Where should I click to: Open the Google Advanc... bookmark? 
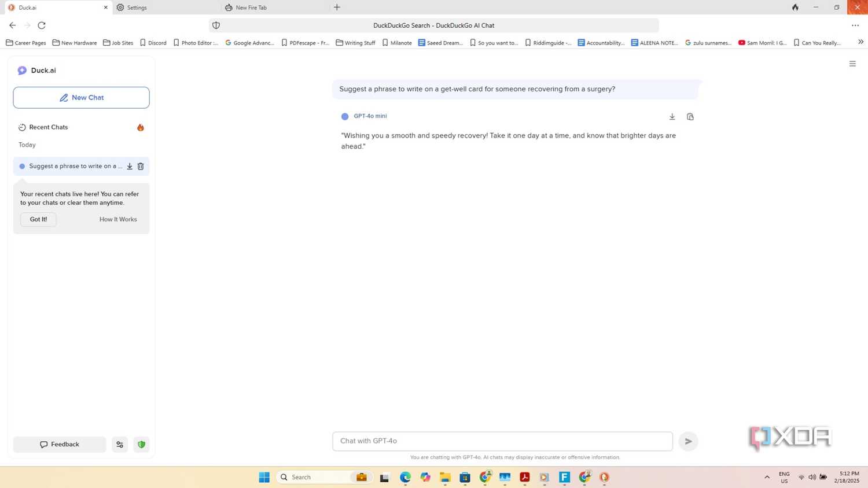coord(249,43)
